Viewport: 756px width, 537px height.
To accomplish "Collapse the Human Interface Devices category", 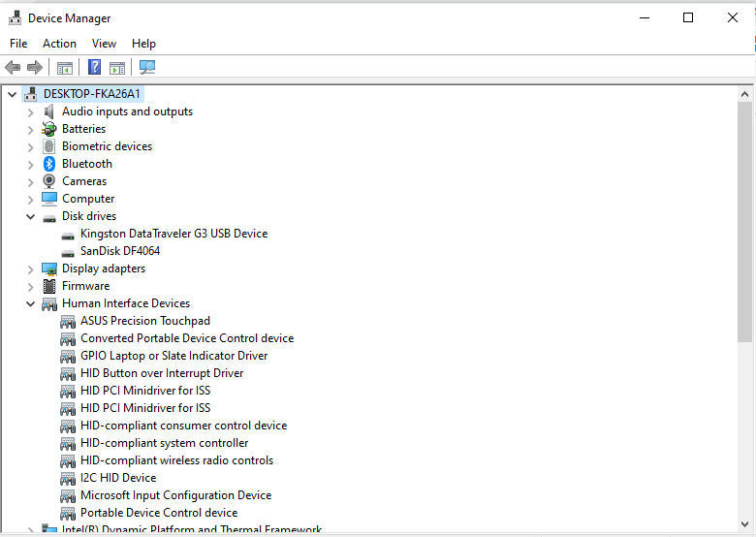I will click(30, 303).
